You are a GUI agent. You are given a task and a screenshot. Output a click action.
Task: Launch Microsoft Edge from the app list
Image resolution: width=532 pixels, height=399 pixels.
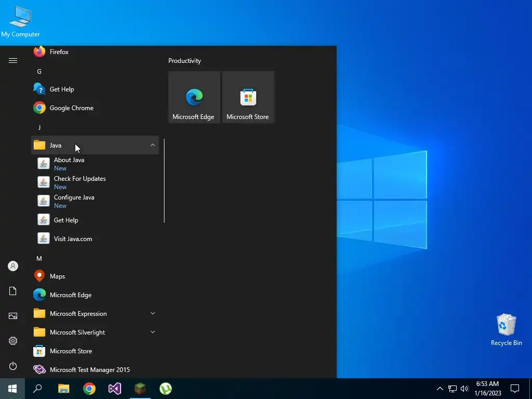click(95, 295)
